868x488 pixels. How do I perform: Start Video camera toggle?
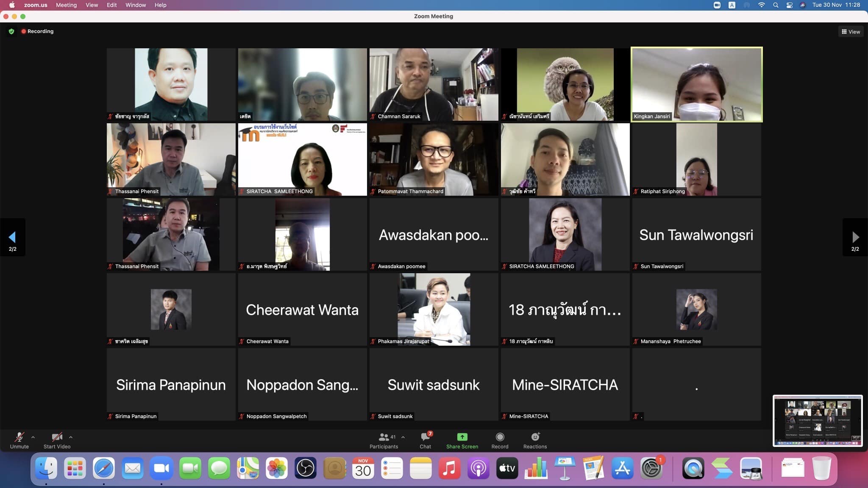57,437
